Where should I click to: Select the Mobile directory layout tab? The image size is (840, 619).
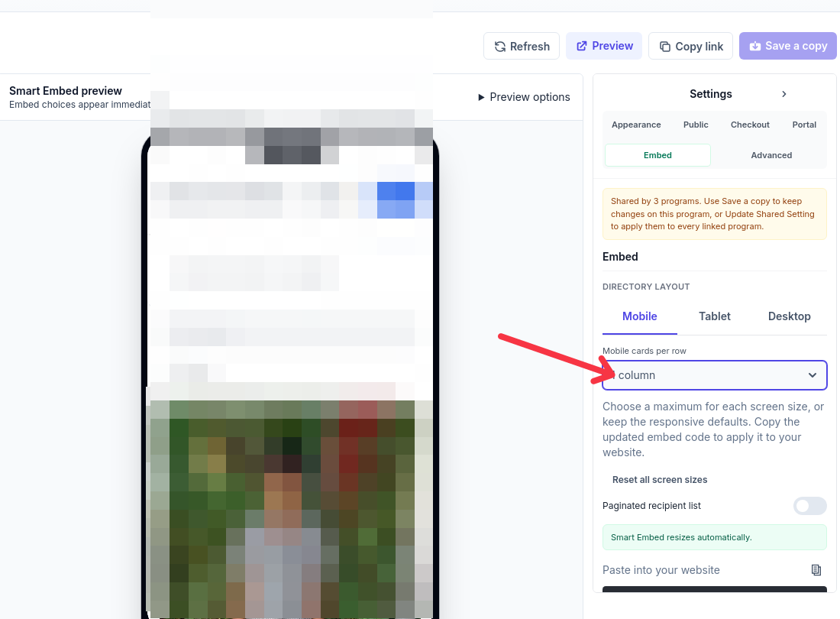pyautogui.click(x=640, y=316)
